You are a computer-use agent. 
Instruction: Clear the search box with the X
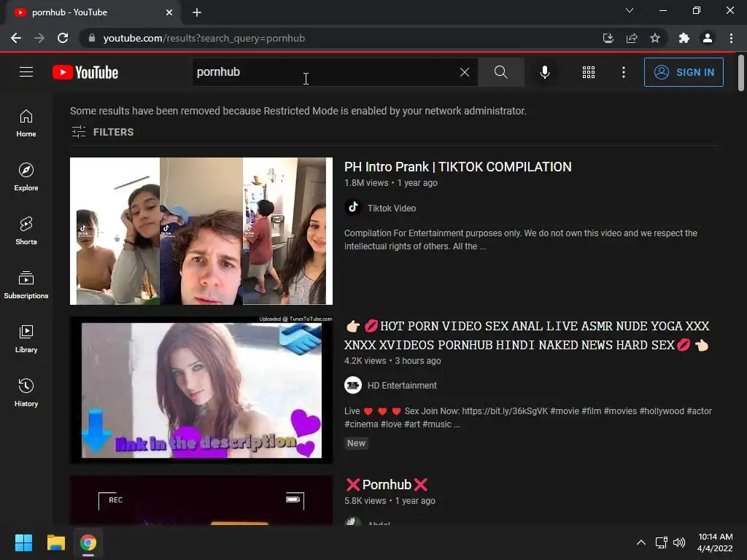(x=465, y=72)
